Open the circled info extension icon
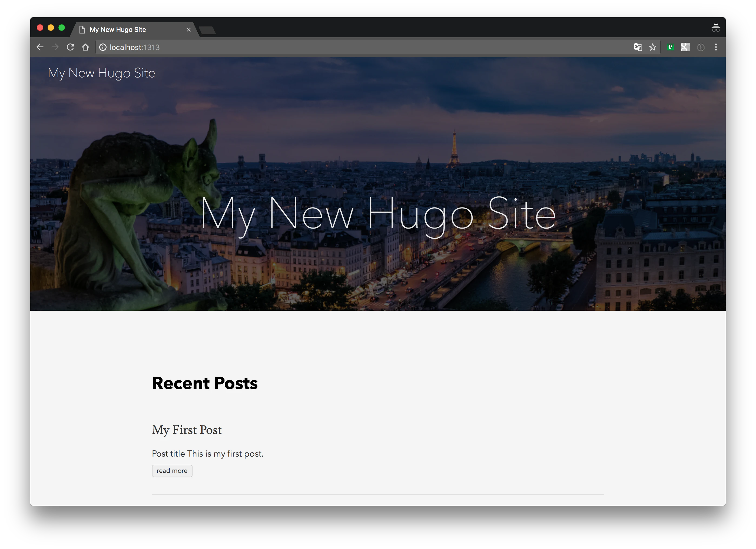756x549 pixels. coord(701,47)
